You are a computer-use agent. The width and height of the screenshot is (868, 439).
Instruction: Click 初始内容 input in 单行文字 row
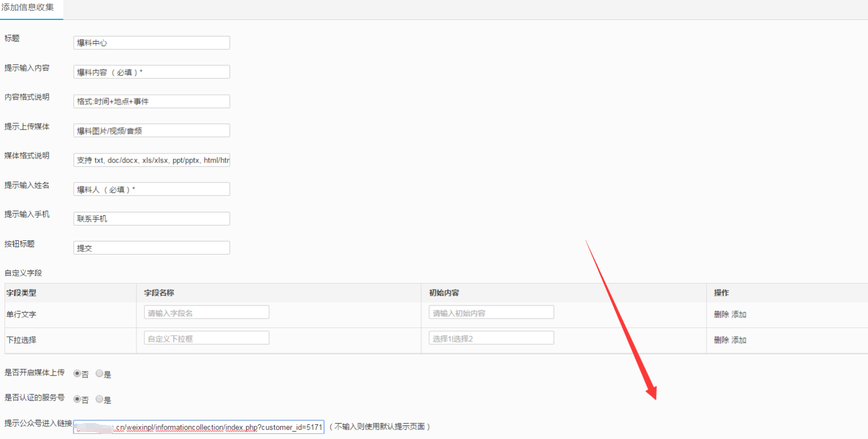(x=491, y=312)
